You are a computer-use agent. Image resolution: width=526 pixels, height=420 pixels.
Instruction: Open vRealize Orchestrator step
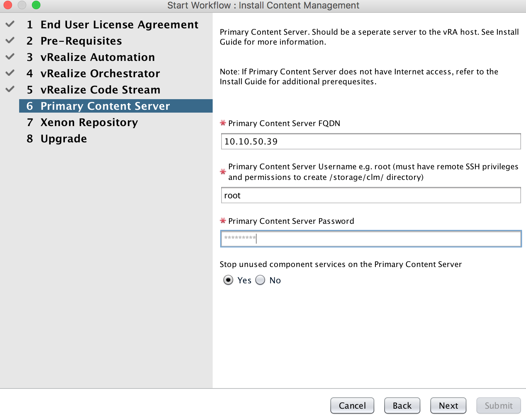click(100, 74)
